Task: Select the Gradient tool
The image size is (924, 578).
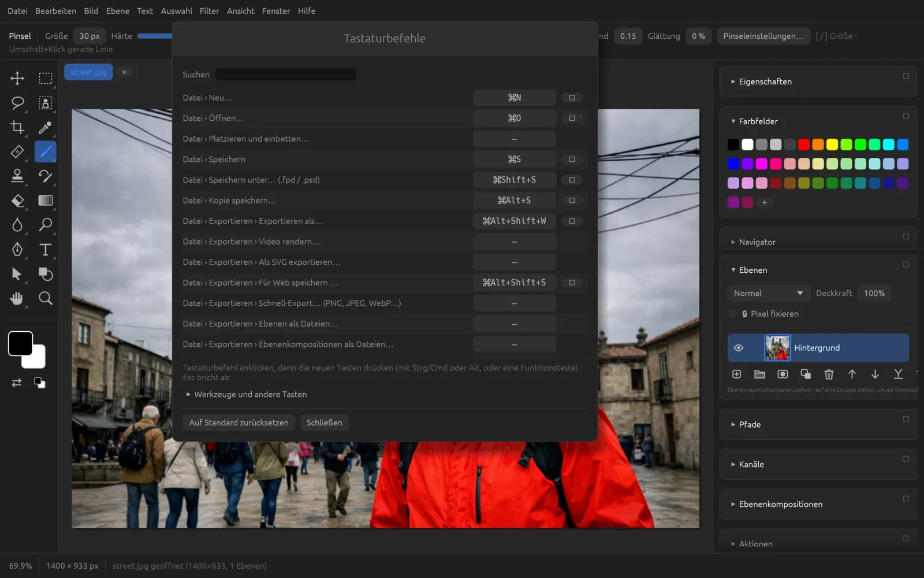Action: pos(45,201)
